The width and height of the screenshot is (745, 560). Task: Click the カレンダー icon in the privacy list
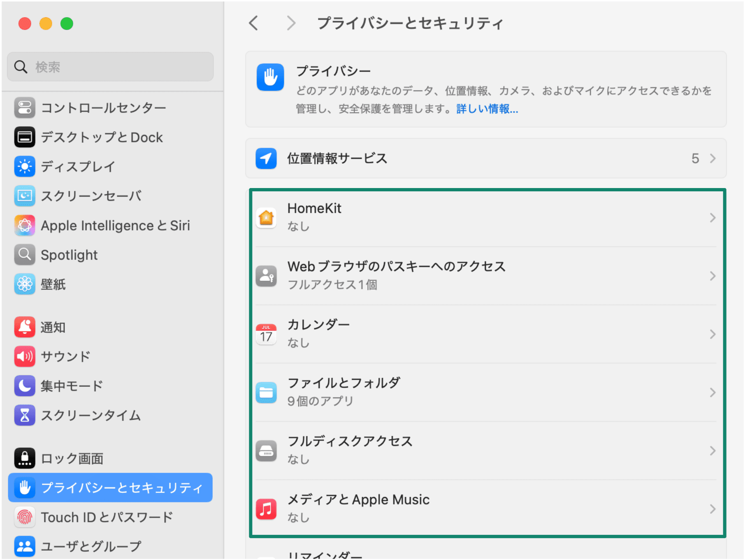coord(266,334)
